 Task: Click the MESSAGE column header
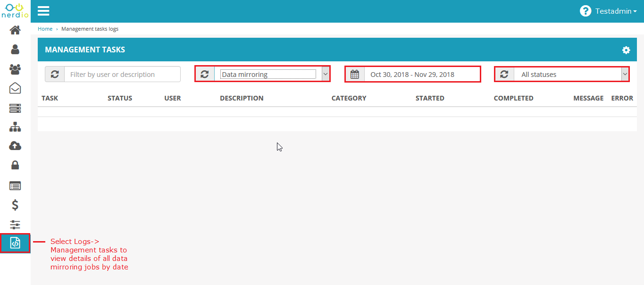tap(588, 98)
